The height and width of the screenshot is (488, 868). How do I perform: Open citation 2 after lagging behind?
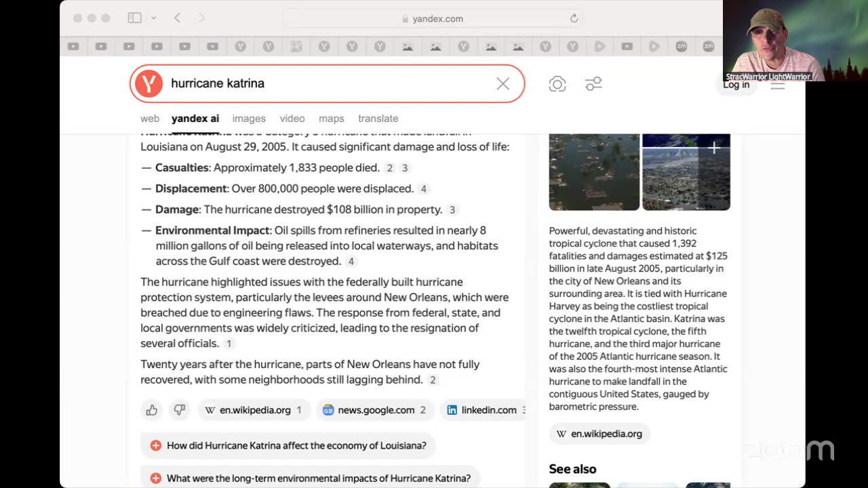click(x=433, y=380)
